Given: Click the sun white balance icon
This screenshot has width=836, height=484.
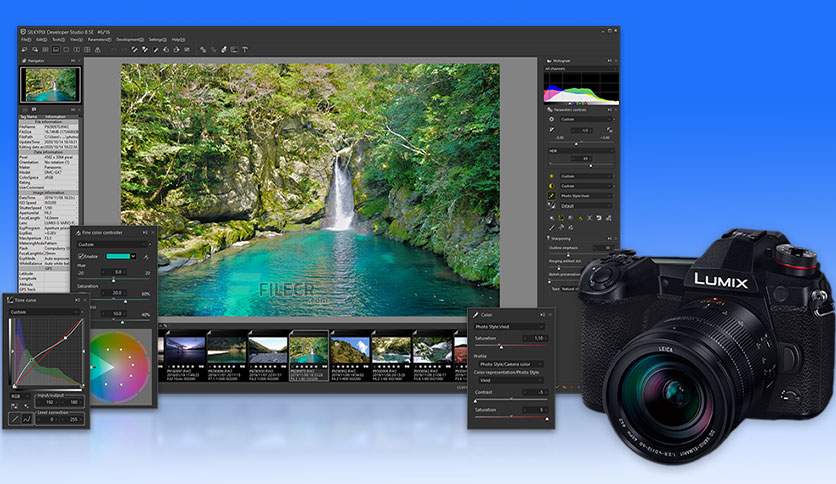Looking at the screenshot, I should [551, 176].
